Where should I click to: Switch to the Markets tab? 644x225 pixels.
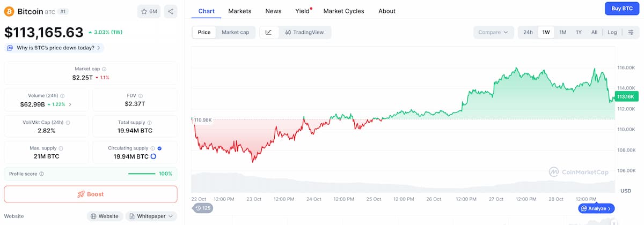click(239, 11)
